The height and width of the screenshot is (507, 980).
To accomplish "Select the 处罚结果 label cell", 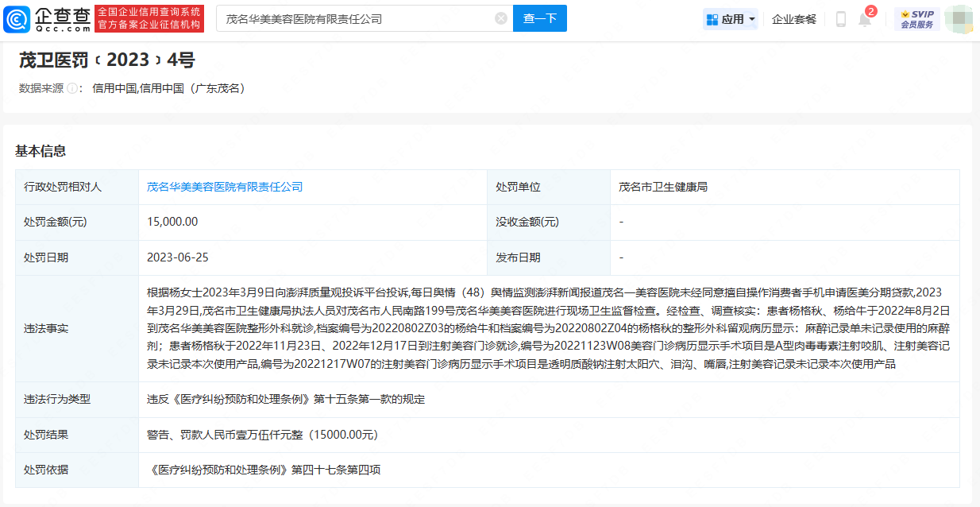I will 77,435.
